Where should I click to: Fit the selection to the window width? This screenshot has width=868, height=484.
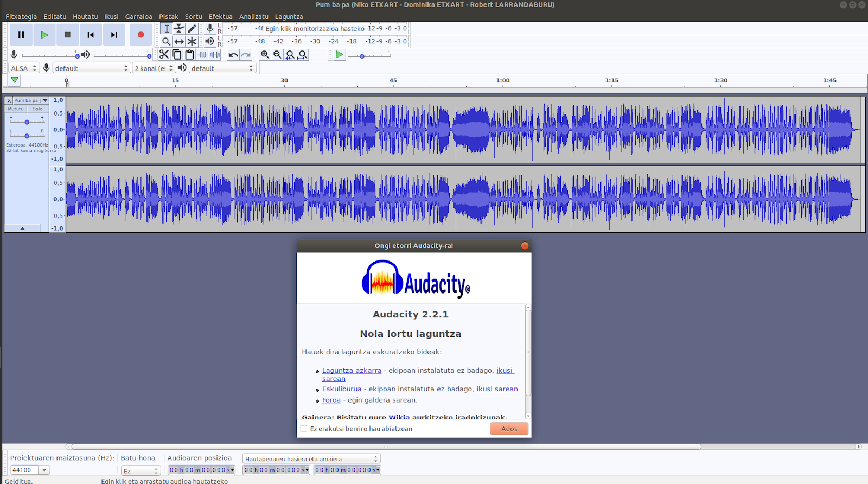click(x=290, y=54)
